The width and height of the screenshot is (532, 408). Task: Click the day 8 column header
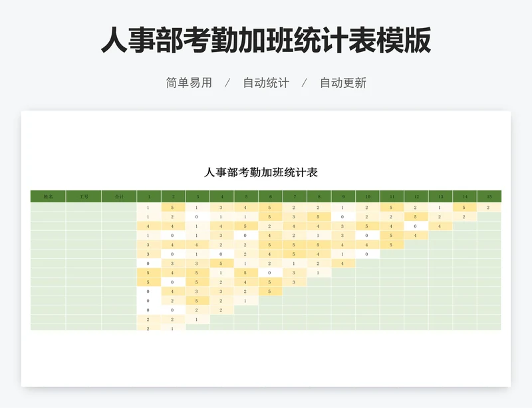click(x=319, y=197)
